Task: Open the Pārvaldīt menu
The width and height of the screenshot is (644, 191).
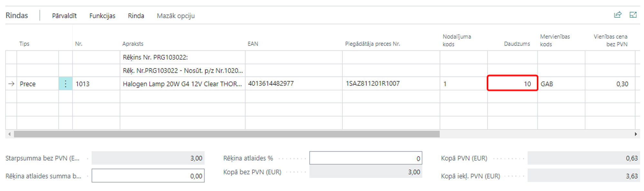Action: point(64,16)
